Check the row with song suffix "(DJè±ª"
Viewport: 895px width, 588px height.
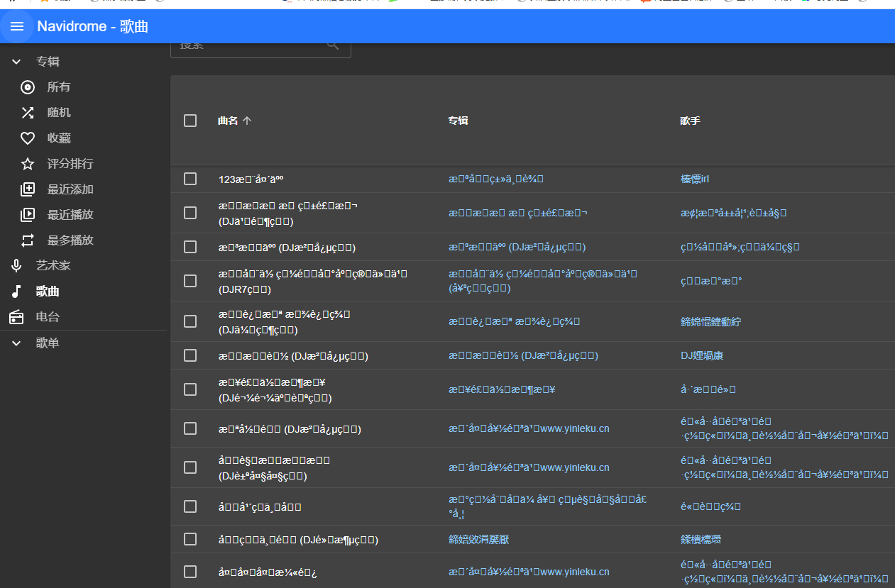coord(190,467)
